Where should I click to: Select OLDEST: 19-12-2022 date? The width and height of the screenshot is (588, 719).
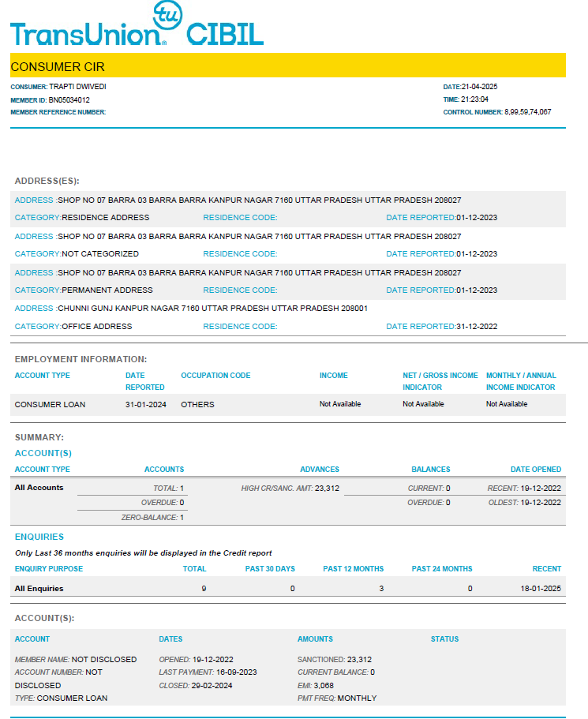coord(525,503)
